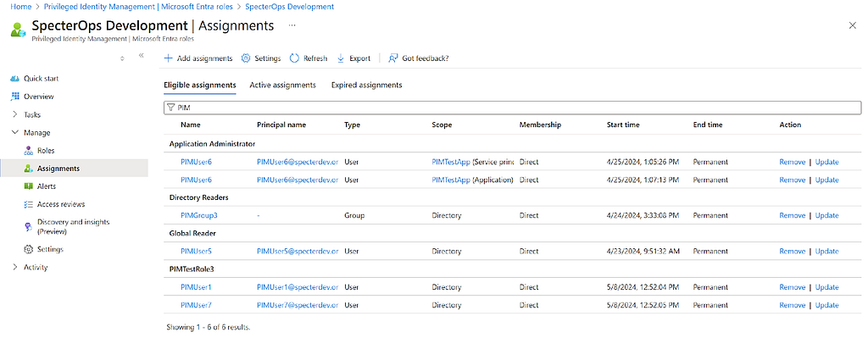Image resolution: width=868 pixels, height=349 pixels.
Task: Open Quick start in the sidebar
Action: [x=41, y=79]
